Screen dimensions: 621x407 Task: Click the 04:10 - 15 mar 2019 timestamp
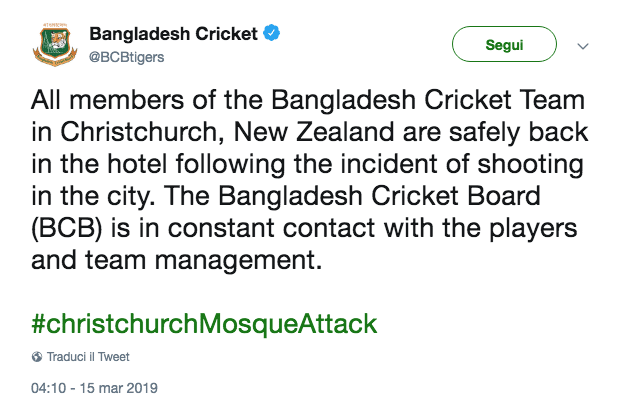[x=95, y=387]
